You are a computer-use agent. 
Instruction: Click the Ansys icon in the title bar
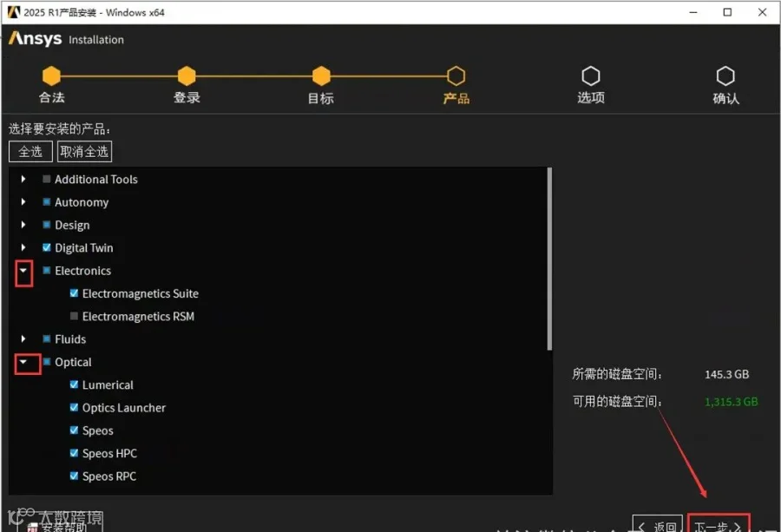(13, 12)
